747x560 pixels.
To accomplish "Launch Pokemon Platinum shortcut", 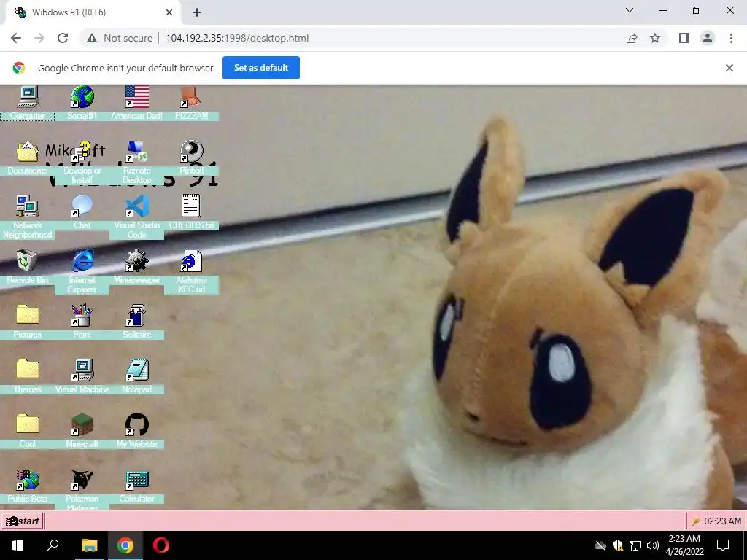I will (x=82, y=480).
